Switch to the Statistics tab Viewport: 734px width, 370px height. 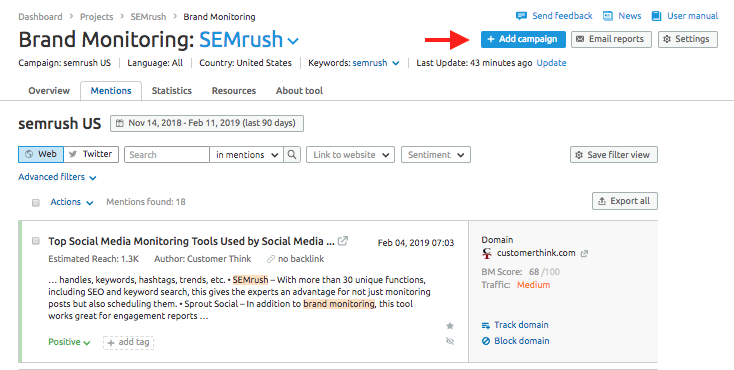click(x=172, y=91)
